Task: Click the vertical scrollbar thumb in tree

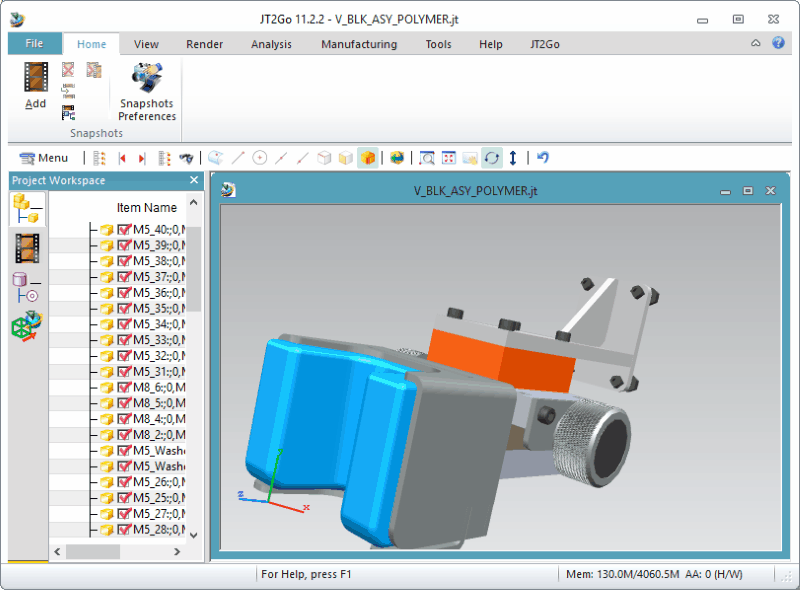Action: [x=193, y=269]
